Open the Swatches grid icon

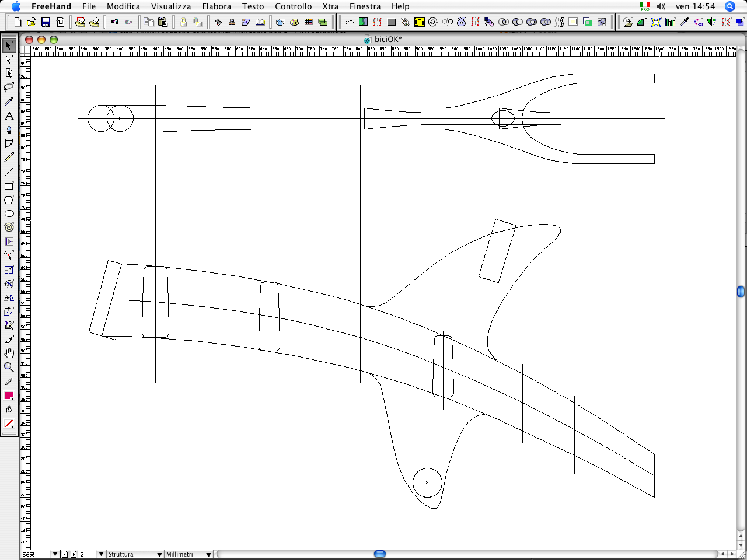click(309, 22)
